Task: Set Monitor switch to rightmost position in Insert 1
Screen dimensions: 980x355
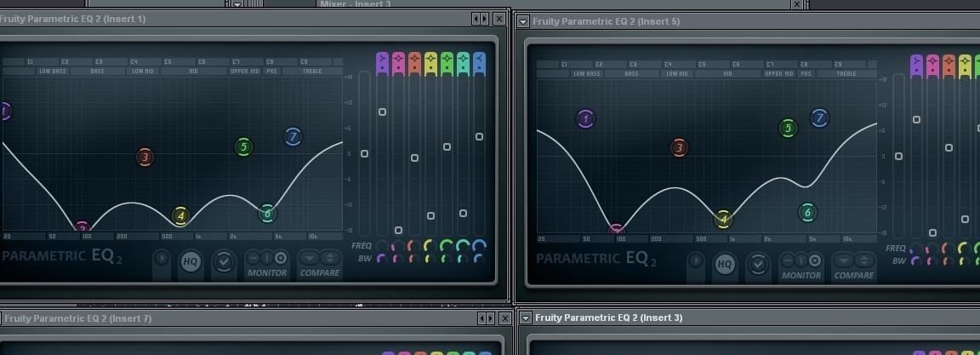Action: (x=281, y=257)
